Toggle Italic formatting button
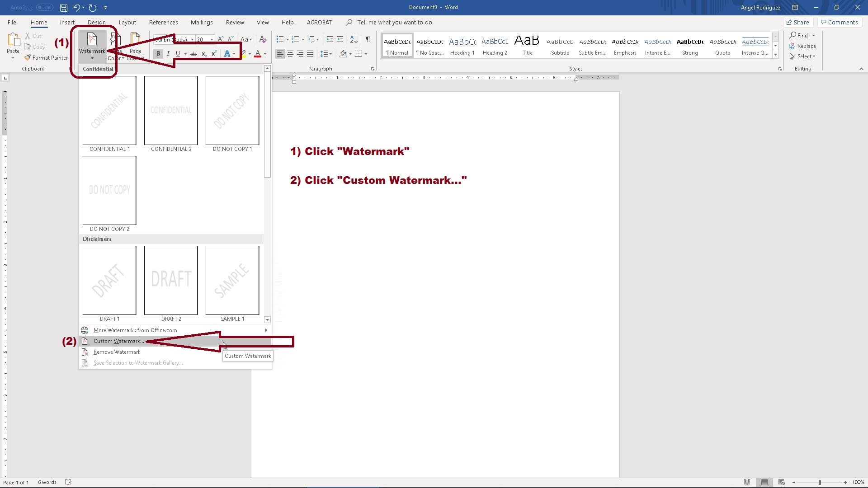The height and width of the screenshot is (488, 868). click(x=168, y=54)
